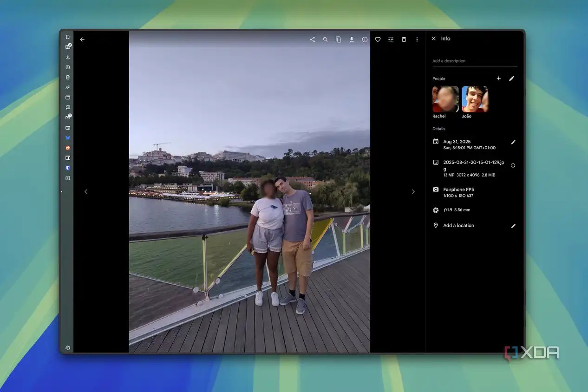The width and height of the screenshot is (588, 392).
Task: Click the main photo of the couple
Action: coord(249,192)
